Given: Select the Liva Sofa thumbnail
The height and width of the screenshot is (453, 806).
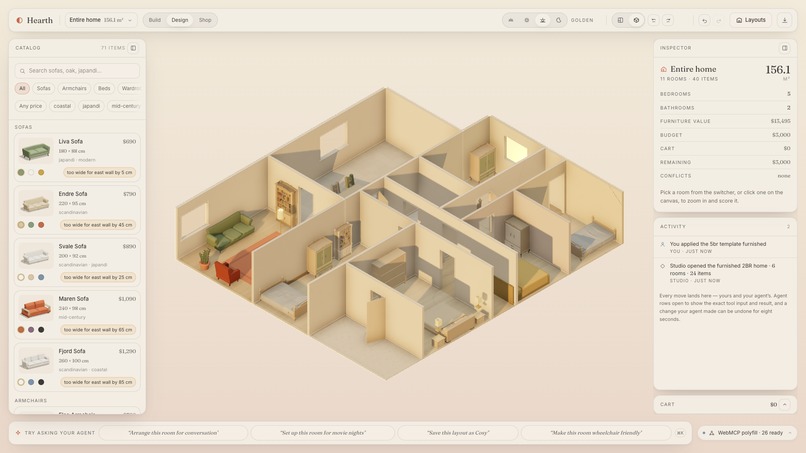Looking at the screenshot, I should click(x=35, y=151).
